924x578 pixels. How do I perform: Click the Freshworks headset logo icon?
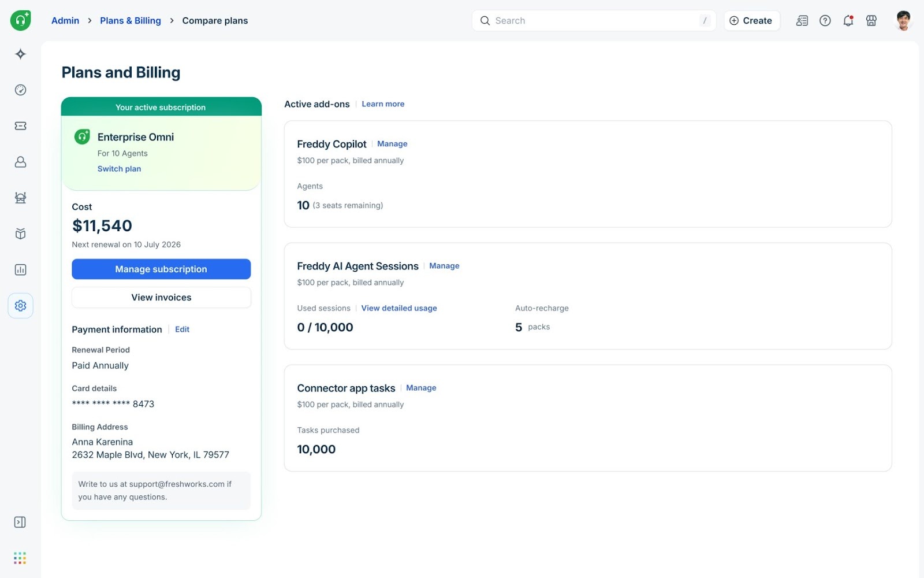tap(21, 20)
